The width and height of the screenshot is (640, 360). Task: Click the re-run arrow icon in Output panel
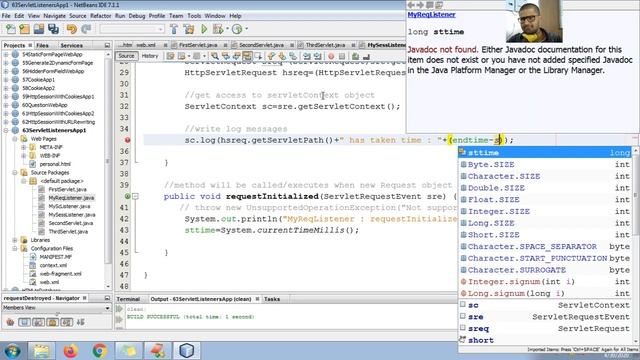[119, 309]
